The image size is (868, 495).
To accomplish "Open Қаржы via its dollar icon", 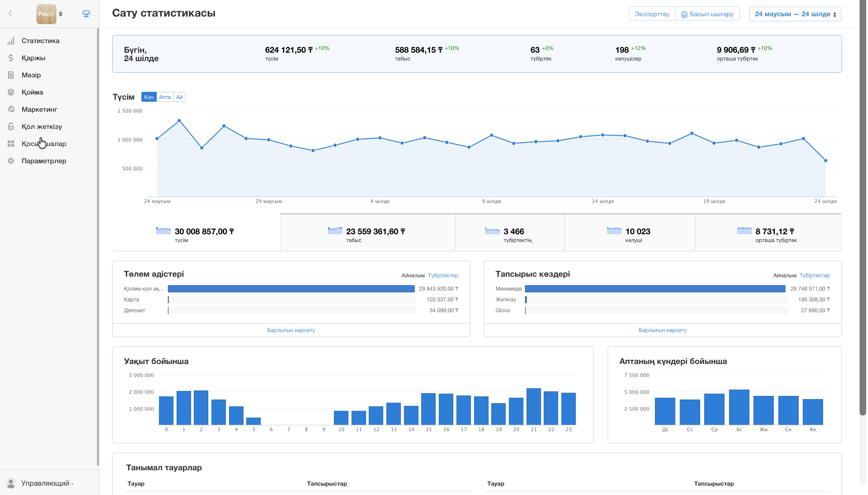I will [11, 58].
